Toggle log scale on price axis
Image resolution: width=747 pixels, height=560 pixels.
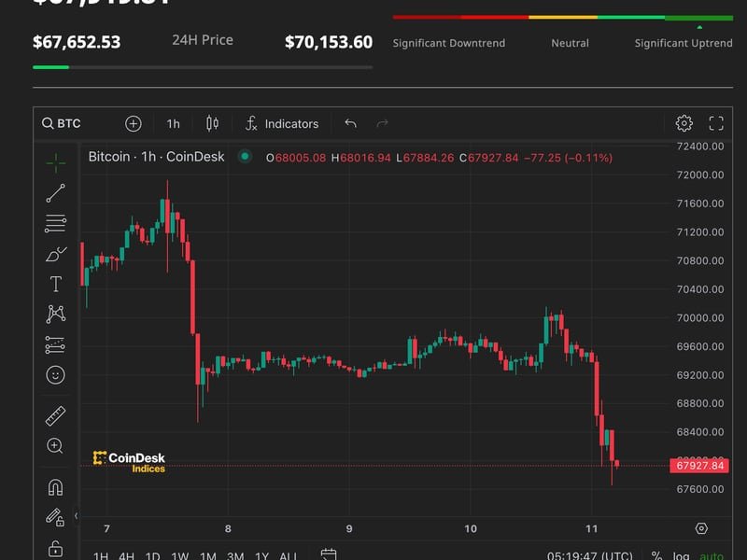[683, 556]
